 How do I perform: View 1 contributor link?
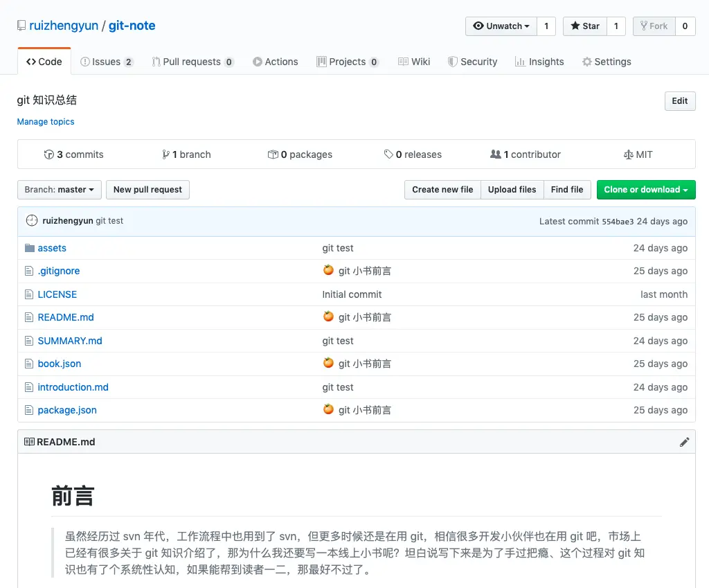click(526, 154)
